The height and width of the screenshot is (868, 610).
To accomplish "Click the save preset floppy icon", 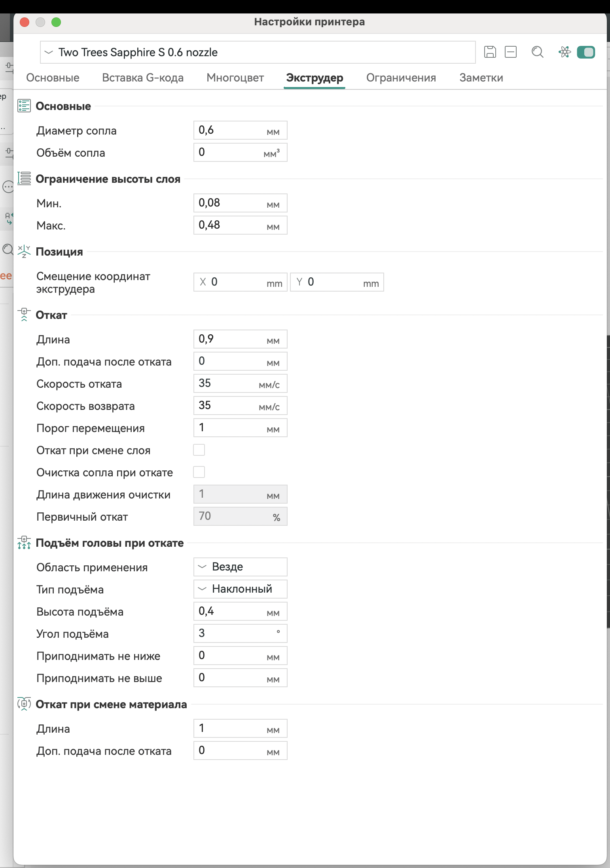I will coord(490,52).
